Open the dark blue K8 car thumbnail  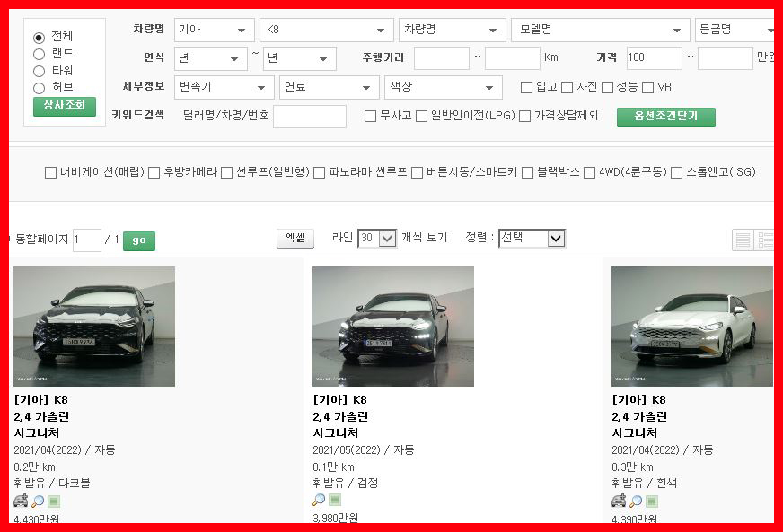point(94,327)
